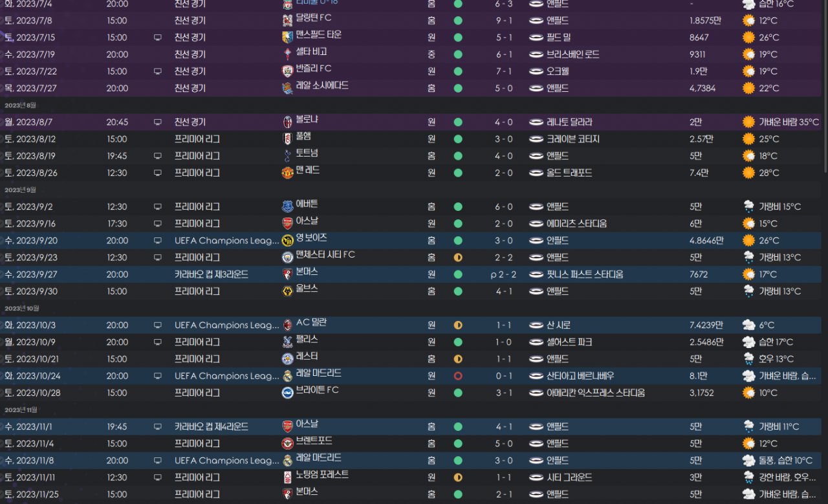Open the 노팅엄 포레스트 club link
This screenshot has width=828, height=504.
[x=322, y=475]
